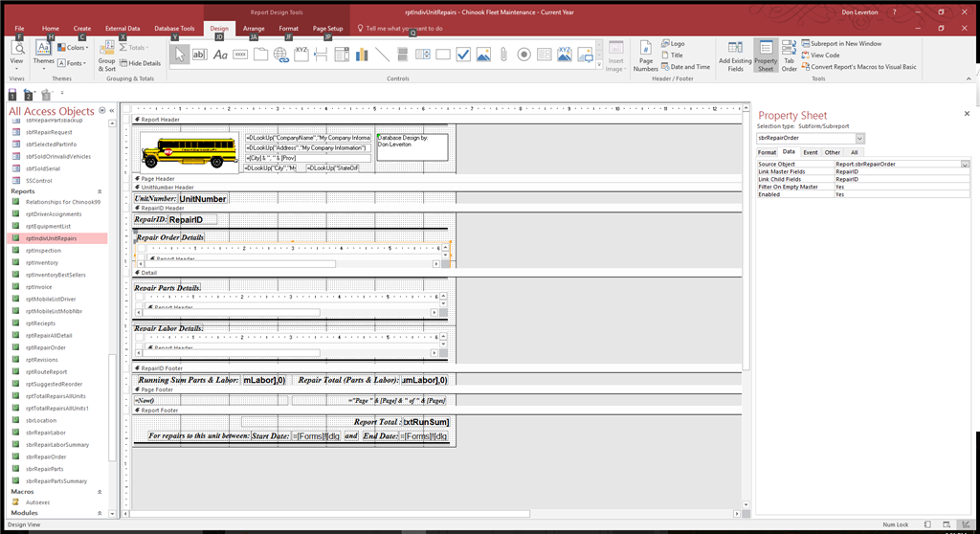Select the Option Group control

tap(301, 55)
